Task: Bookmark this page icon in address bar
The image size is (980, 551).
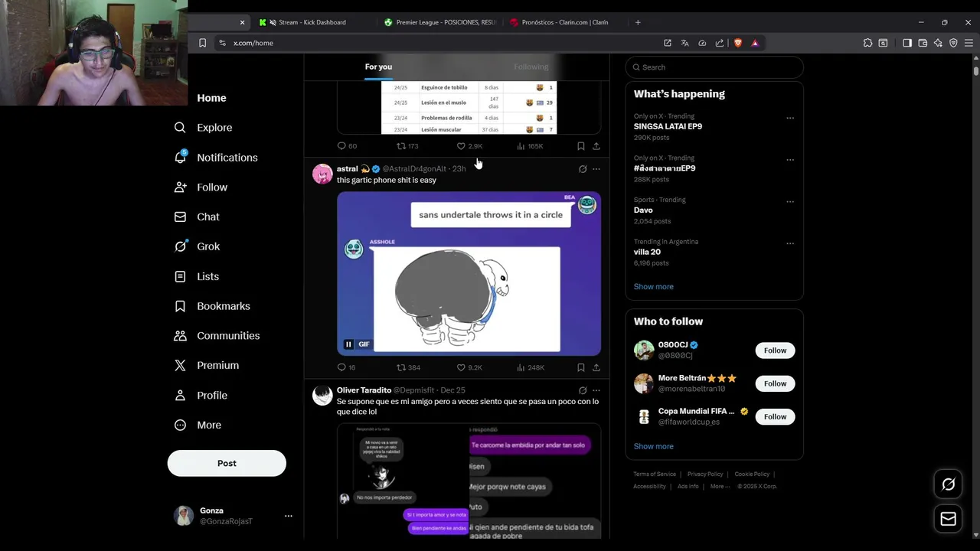Action: coord(202,43)
